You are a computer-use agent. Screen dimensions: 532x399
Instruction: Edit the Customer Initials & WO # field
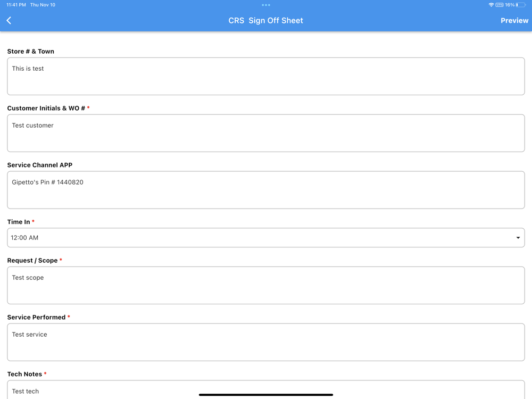[x=266, y=133]
